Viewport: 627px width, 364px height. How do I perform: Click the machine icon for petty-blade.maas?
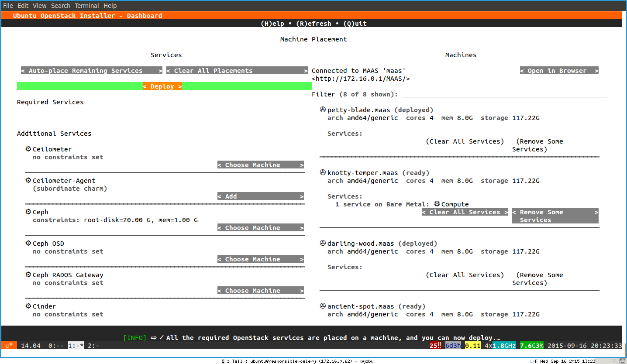tap(323, 110)
